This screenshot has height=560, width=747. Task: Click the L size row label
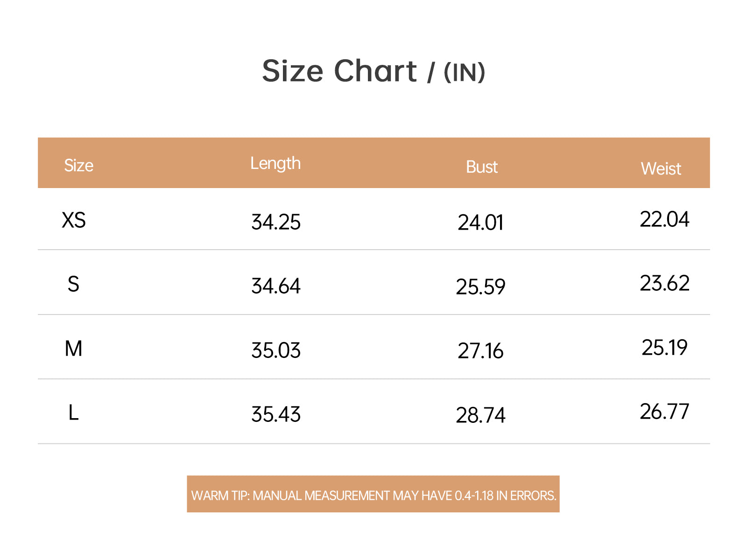73,413
